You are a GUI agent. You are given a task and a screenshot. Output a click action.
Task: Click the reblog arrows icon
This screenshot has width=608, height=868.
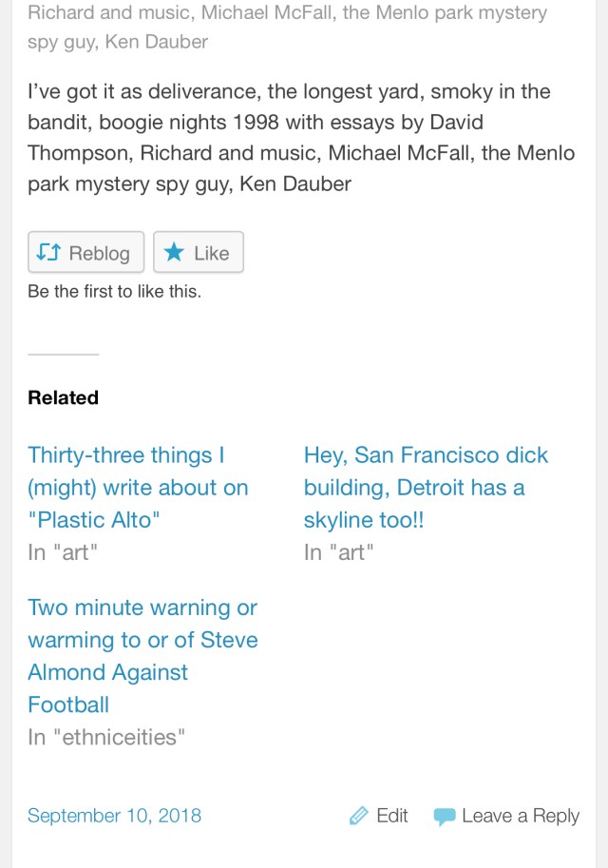(x=48, y=253)
